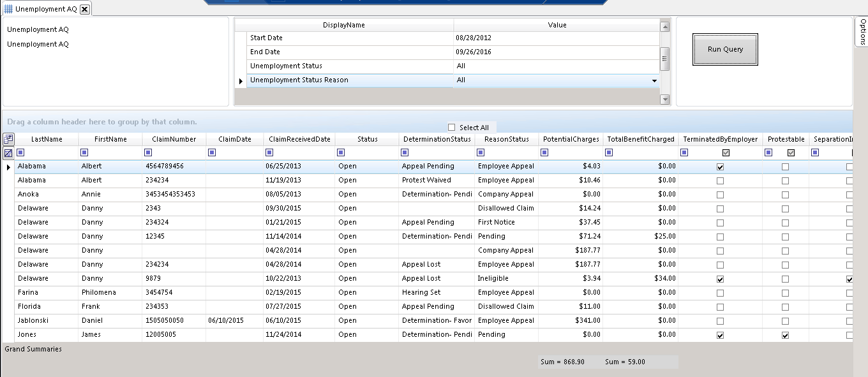Sort by the TotalBenefitCharged column header
This screenshot has height=377, width=868.
640,139
